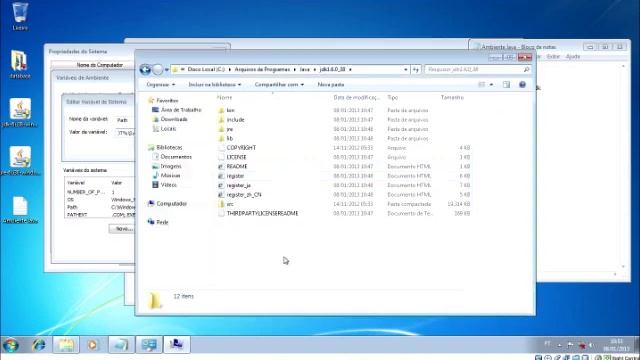This screenshot has width=640, height=360.
Task: Go back with the Explorer Back arrow
Action: point(145,70)
